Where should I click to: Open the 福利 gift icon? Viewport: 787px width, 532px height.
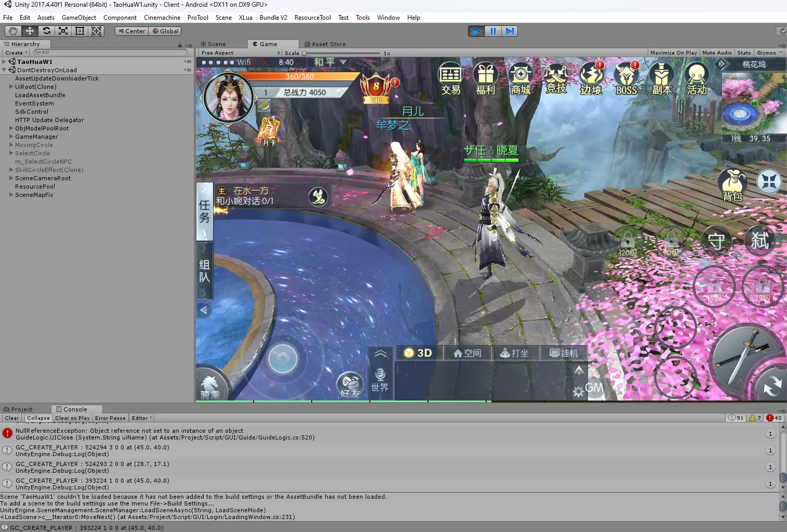(x=486, y=78)
